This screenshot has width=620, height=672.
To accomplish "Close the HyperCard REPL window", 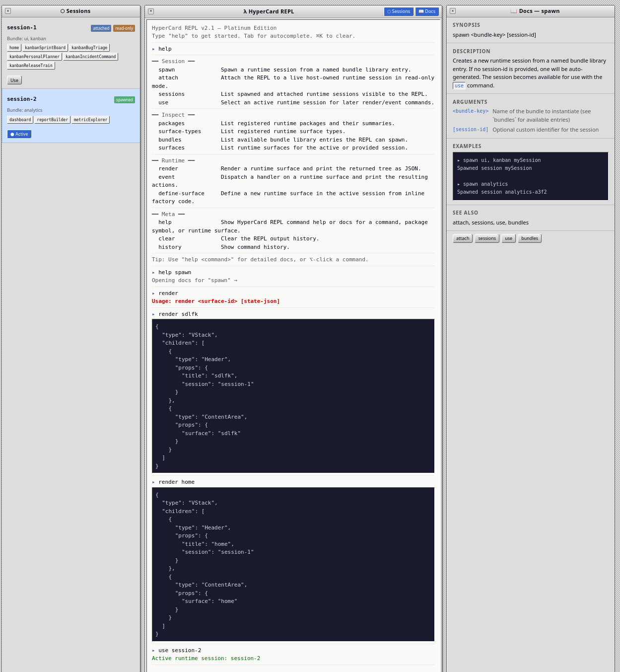I will (151, 11).
